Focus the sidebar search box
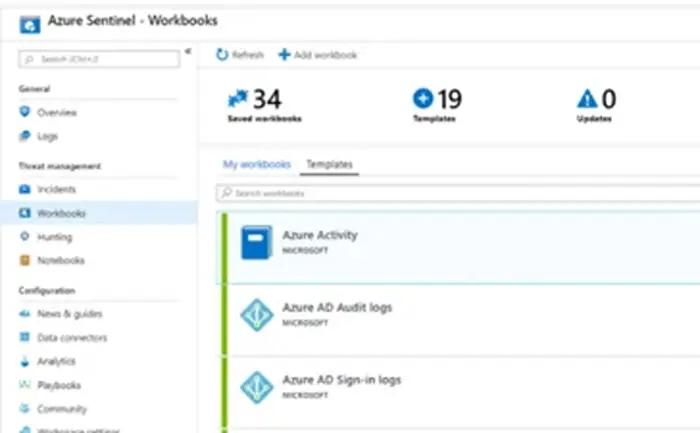Viewport: 700px width, 433px height. coord(99,59)
